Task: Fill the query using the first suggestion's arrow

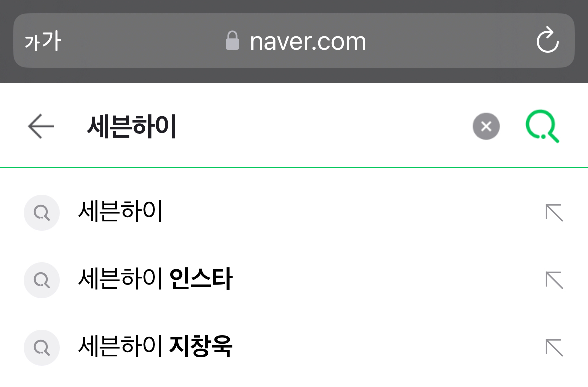Action: [554, 213]
